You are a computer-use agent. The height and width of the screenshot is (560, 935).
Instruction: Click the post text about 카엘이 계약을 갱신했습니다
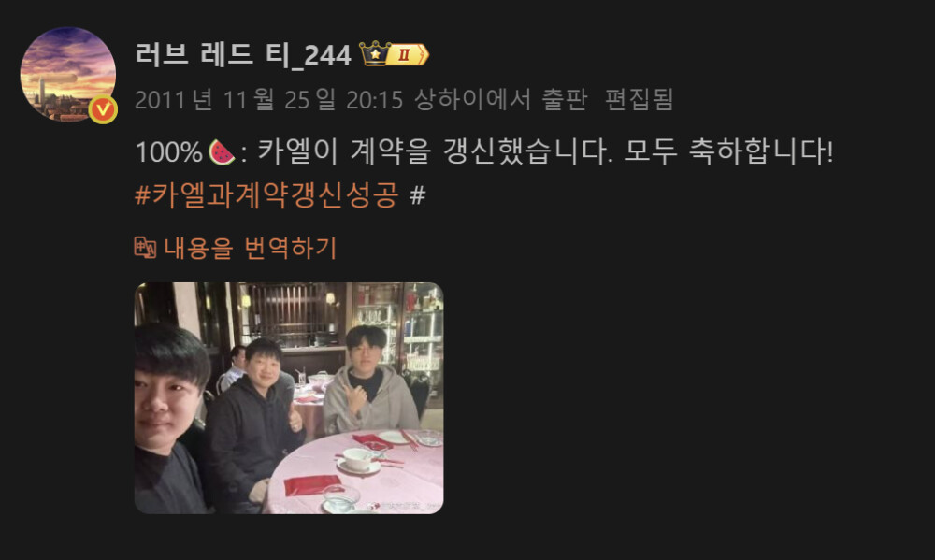436,151
